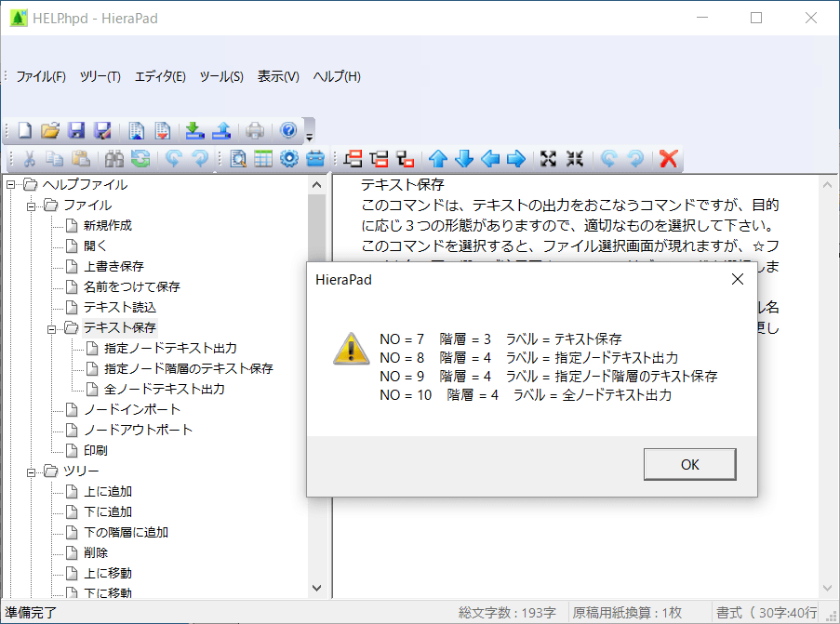This screenshot has width=840, height=624.
Task: Click the 総文字数 : 193字 status bar entry
Action: (507, 612)
